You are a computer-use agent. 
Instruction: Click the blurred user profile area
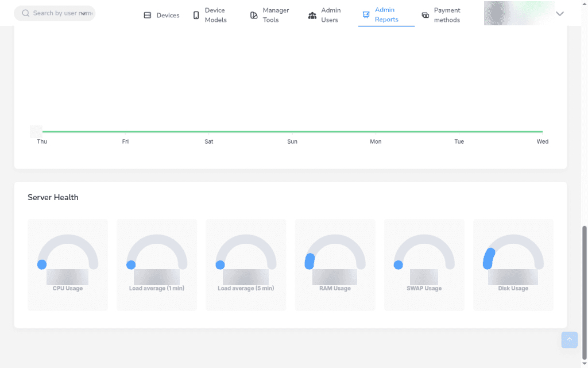(x=519, y=13)
